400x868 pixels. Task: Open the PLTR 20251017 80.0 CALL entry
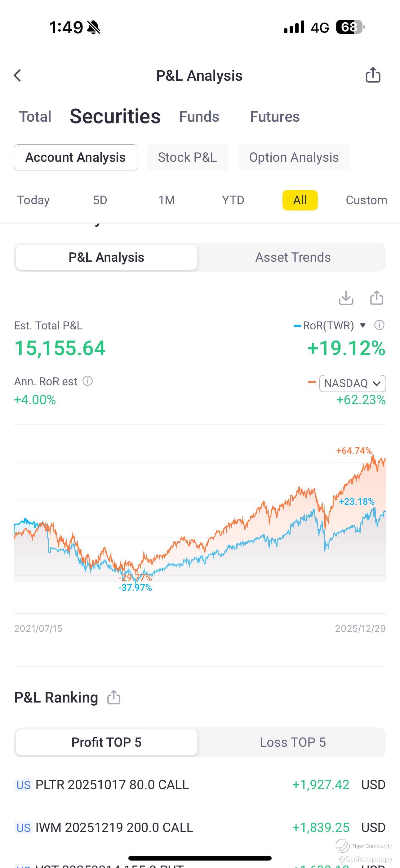click(x=200, y=784)
